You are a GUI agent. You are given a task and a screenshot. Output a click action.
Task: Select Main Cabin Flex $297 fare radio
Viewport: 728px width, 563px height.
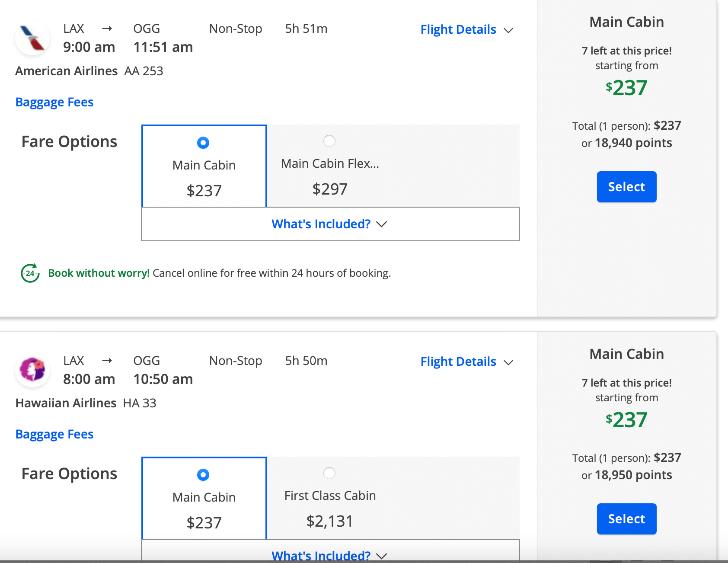(329, 141)
